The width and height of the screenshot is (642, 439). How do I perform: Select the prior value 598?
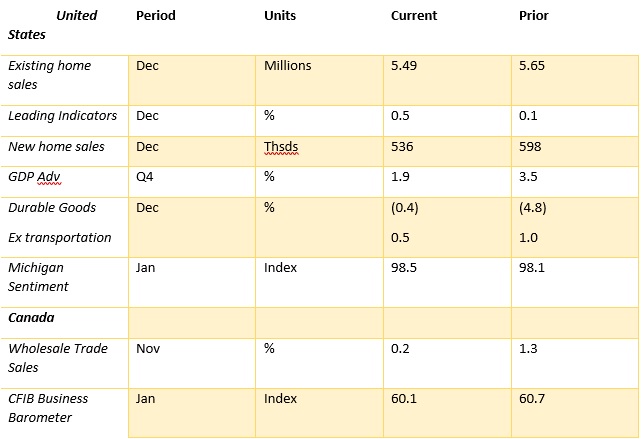click(x=530, y=147)
